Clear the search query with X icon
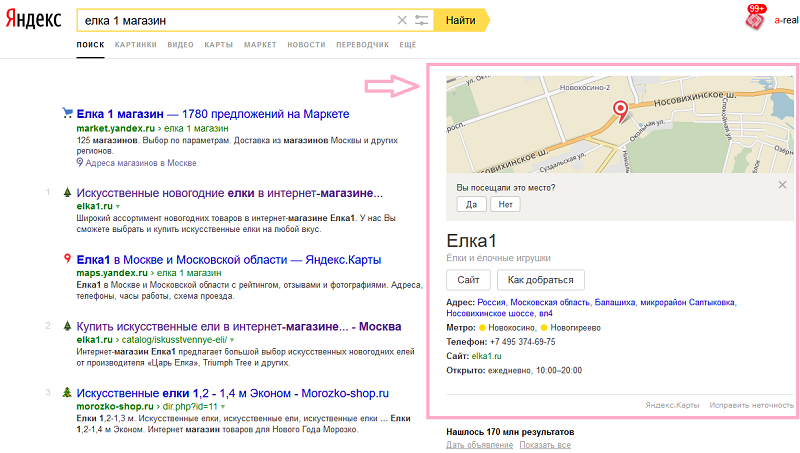 pyautogui.click(x=402, y=20)
